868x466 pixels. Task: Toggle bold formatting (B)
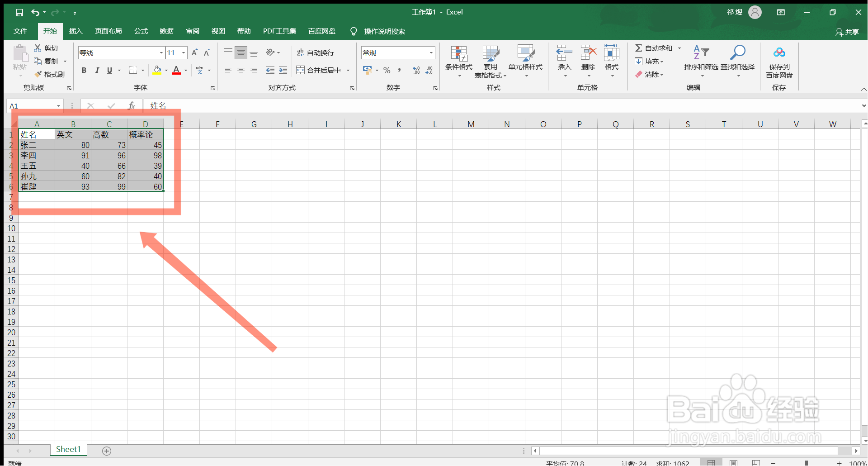(x=84, y=70)
